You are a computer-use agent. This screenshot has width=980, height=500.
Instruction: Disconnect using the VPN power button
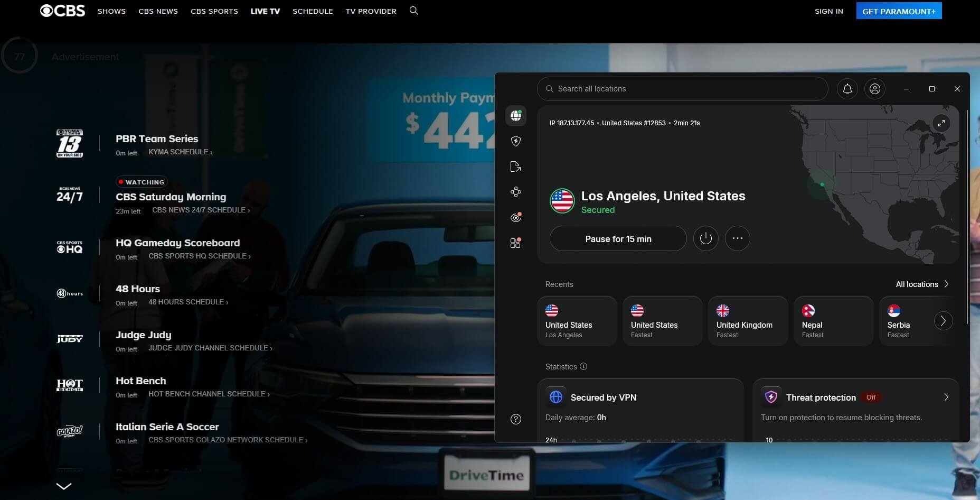706,238
